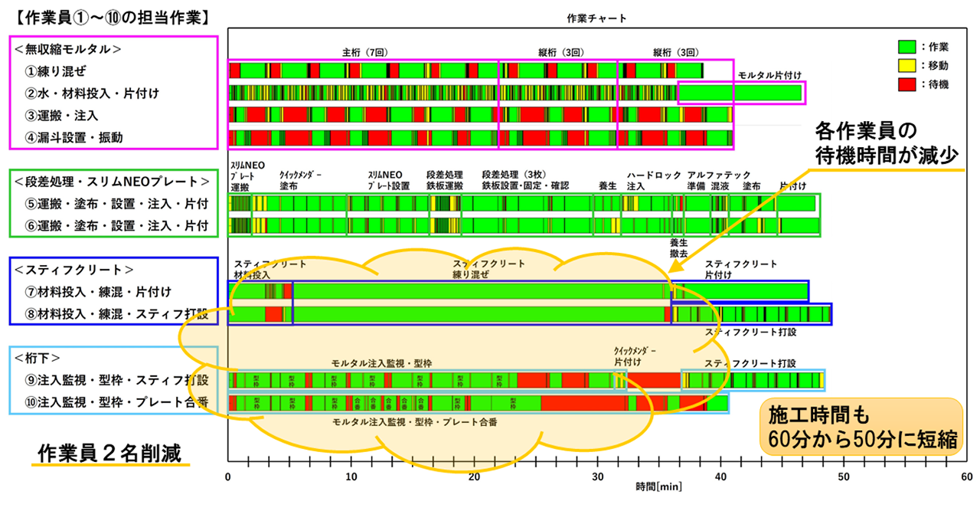Image resolution: width=980 pixels, height=508 pixels.
Task: Select the ④漏斗設置・振動 worker label
Action: tap(73, 137)
